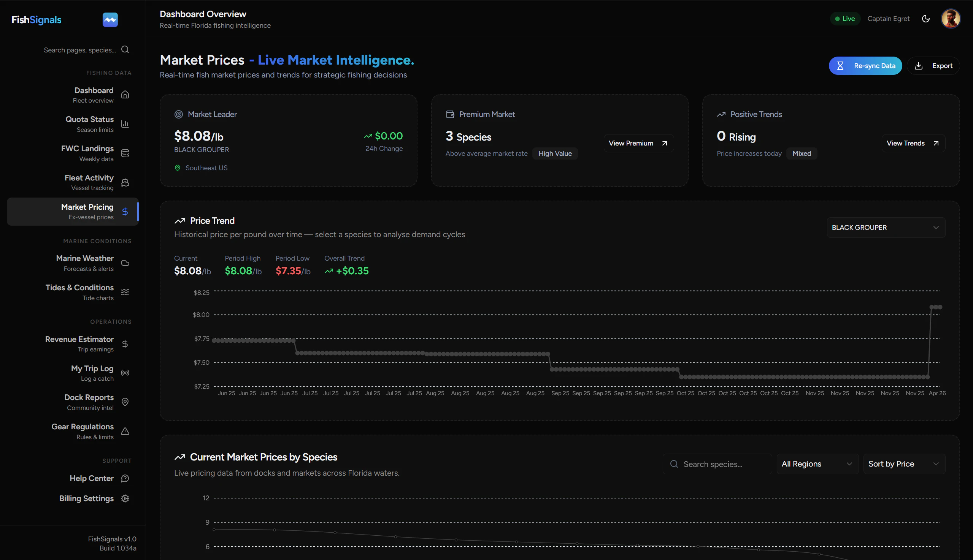Open My Trip Log menu item

click(73, 373)
